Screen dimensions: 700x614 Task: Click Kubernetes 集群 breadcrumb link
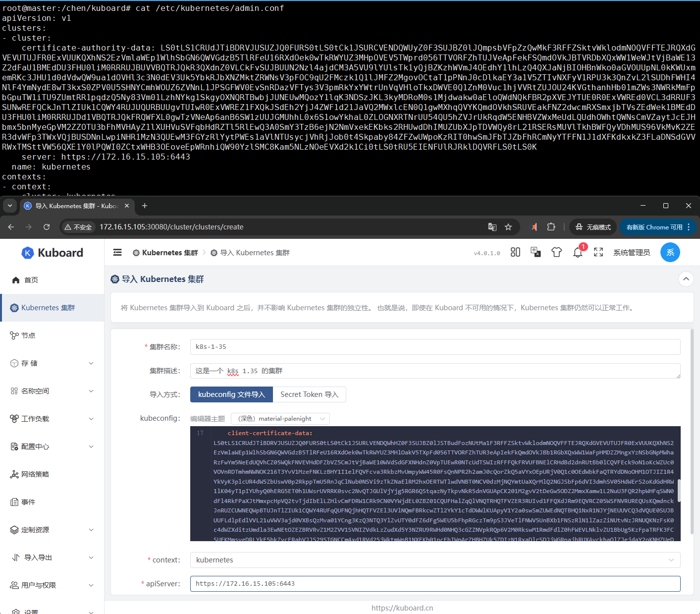(165, 253)
